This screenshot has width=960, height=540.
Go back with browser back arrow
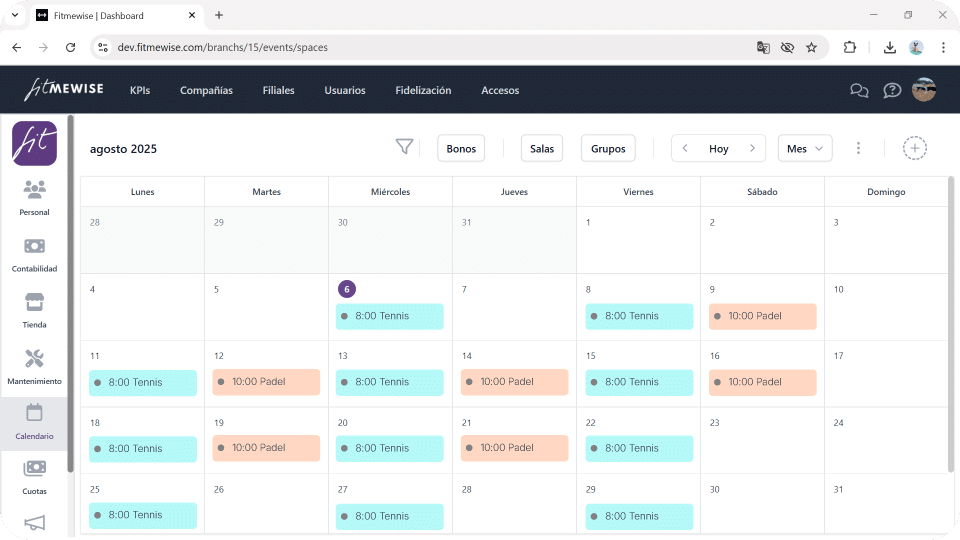(x=17, y=47)
